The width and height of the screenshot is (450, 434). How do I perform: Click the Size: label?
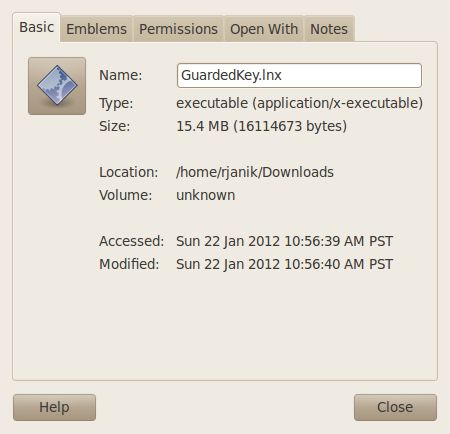click(x=115, y=126)
